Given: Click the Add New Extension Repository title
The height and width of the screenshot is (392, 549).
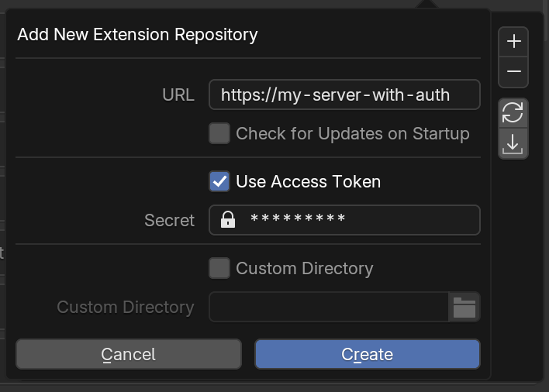Looking at the screenshot, I should pos(137,34).
